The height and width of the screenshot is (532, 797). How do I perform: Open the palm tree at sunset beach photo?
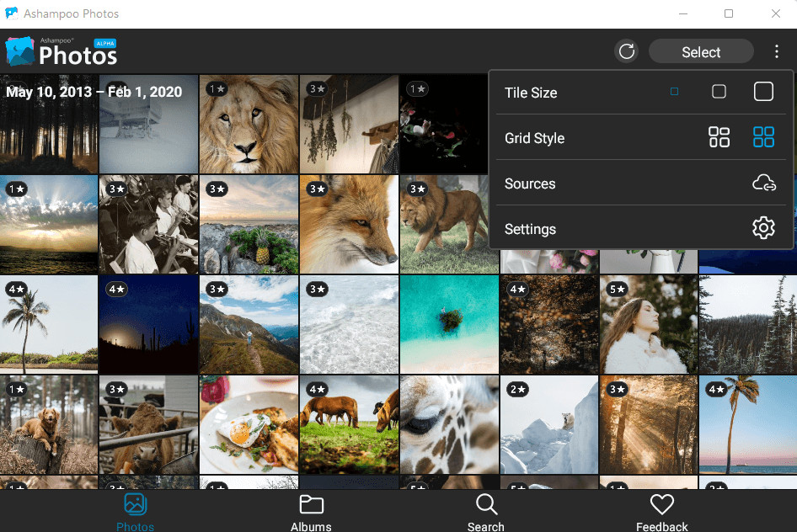coord(748,424)
